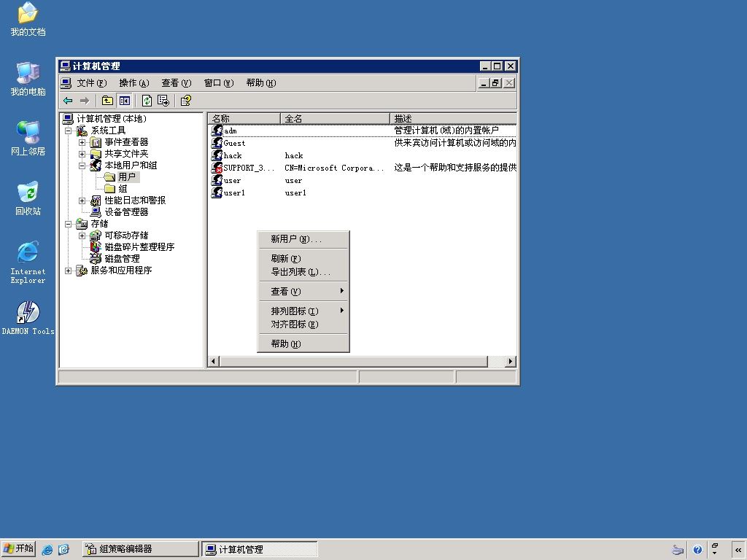The width and height of the screenshot is (747, 560).
Task: Expand the 事件查看器 tree node
Action: click(x=82, y=142)
